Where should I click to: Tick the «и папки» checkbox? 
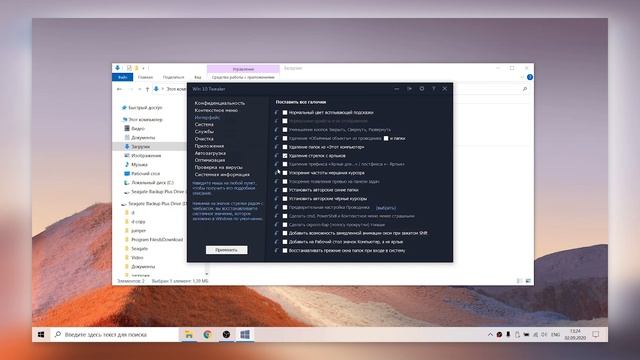tap(386, 138)
